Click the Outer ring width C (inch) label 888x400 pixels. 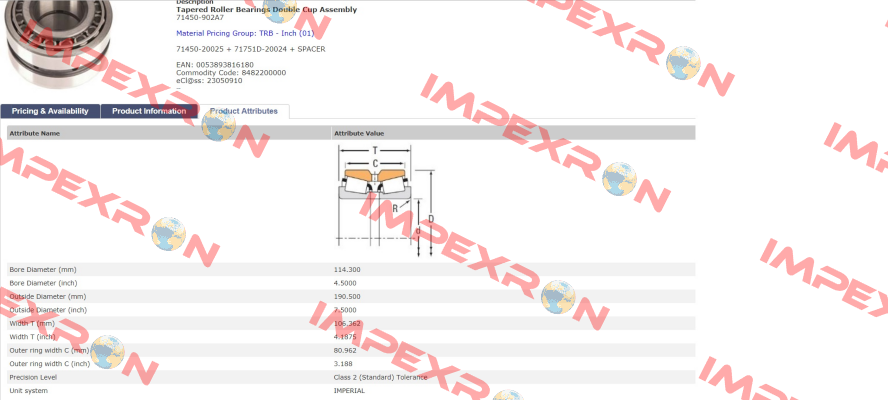pos(50,364)
